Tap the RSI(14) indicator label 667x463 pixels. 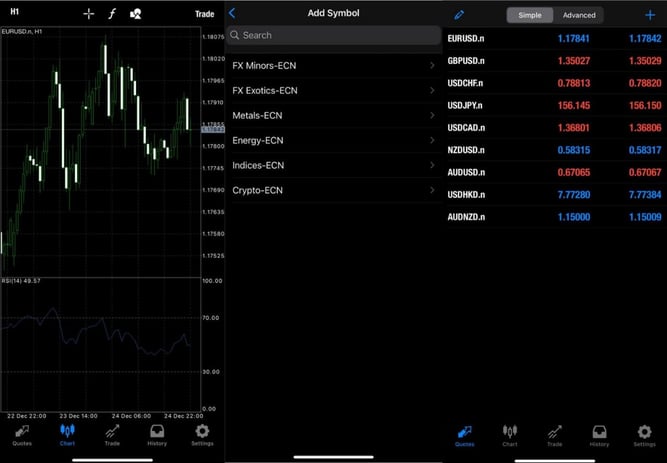[21, 281]
